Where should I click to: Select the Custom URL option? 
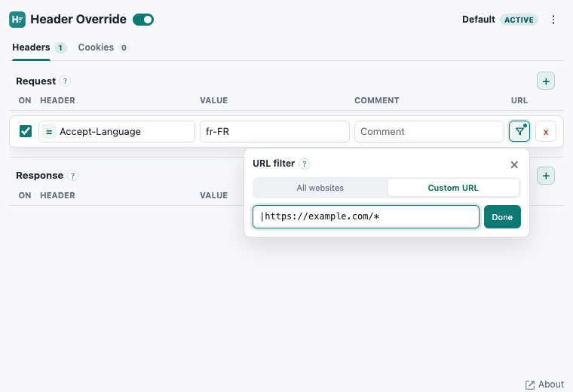(453, 188)
